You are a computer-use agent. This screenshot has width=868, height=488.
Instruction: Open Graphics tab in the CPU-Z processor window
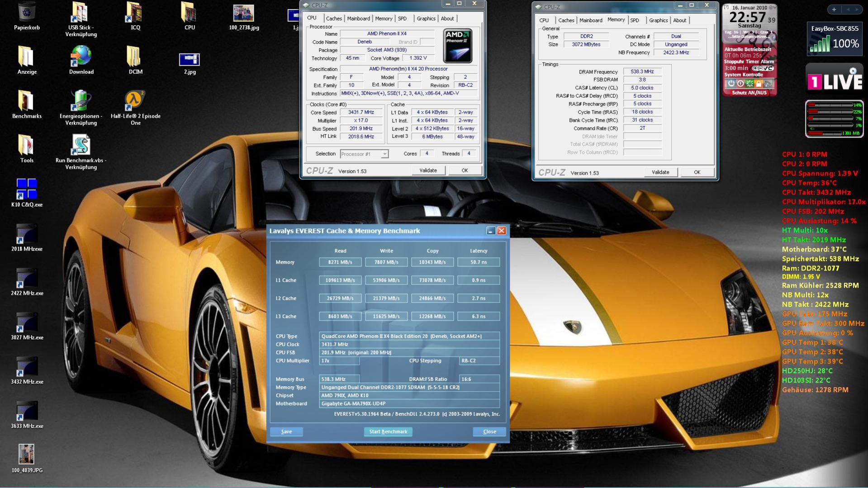(426, 19)
